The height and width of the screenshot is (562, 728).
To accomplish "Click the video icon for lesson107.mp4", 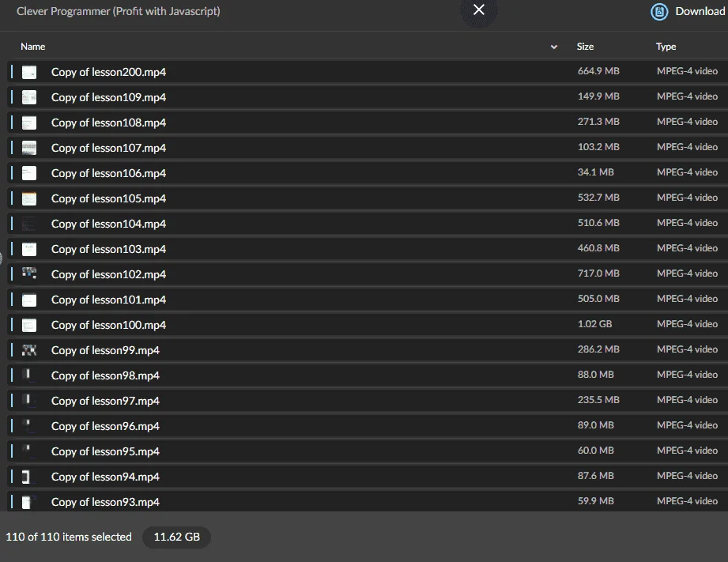I will 29,148.
